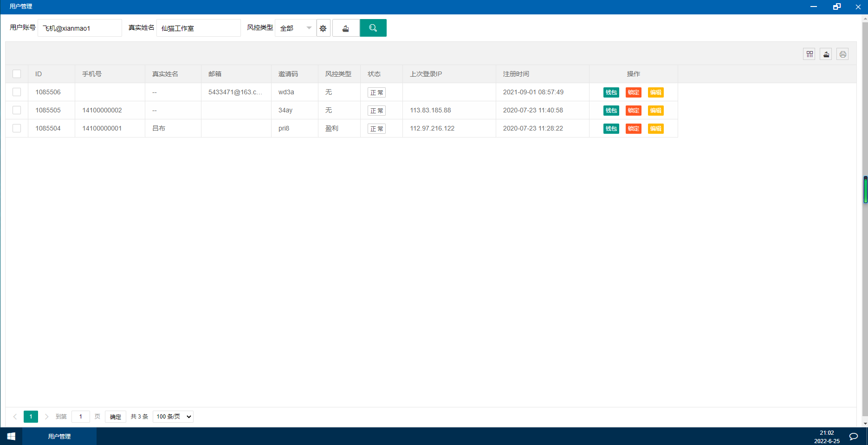
Task: Select page 1 in pagination
Action: [31, 416]
